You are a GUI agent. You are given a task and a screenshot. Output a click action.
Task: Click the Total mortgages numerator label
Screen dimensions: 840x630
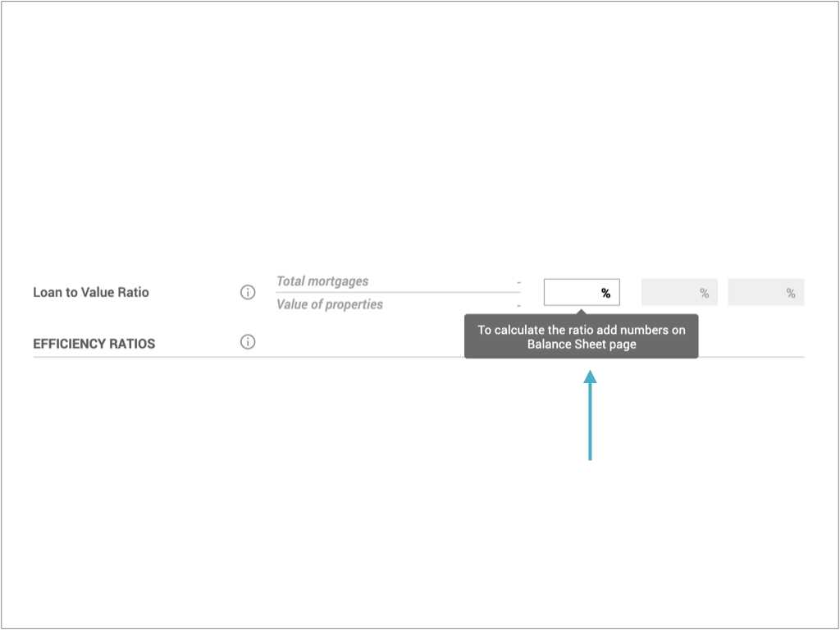(322, 281)
